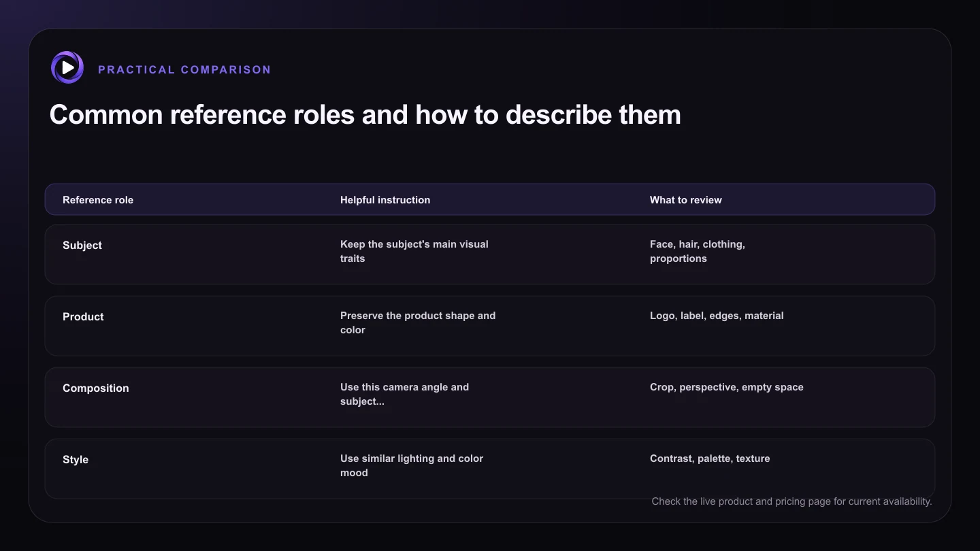This screenshot has width=980, height=551.
Task: Select the 'Product' row label
Action: (83, 317)
